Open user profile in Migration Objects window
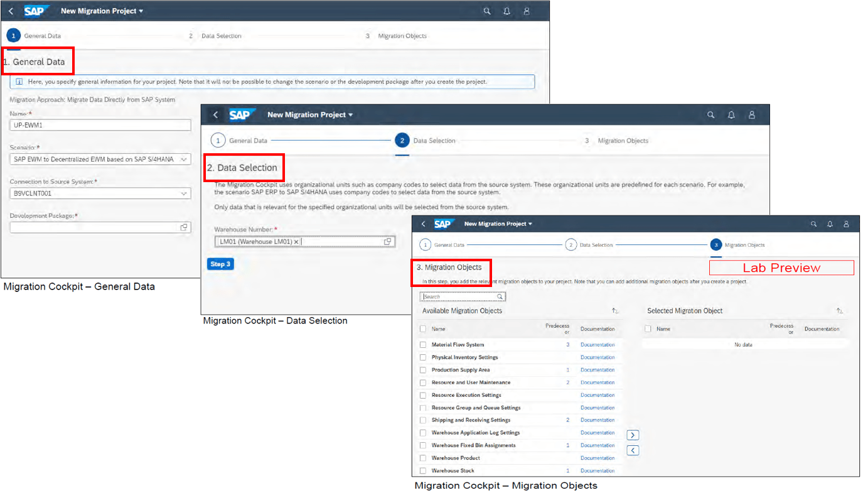 (846, 224)
